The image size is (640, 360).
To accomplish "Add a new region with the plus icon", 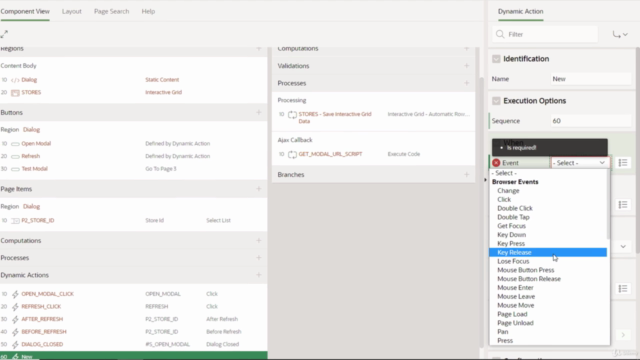I will coord(258,49).
